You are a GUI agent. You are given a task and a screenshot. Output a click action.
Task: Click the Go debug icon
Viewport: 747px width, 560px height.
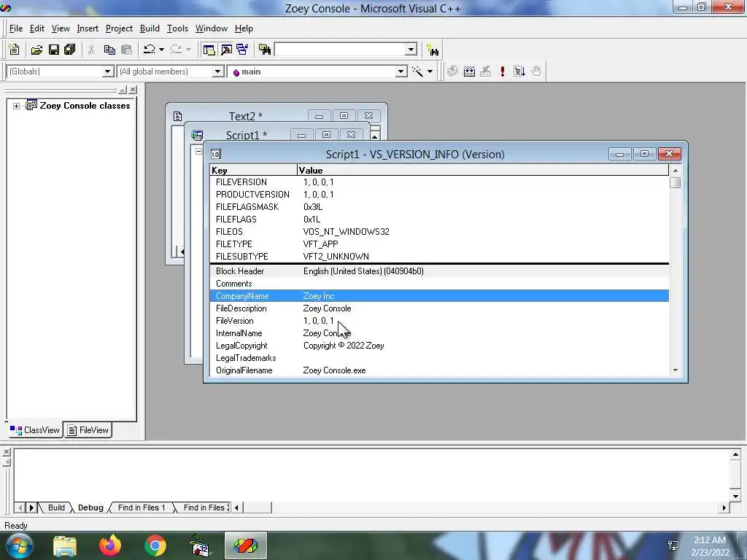519,71
